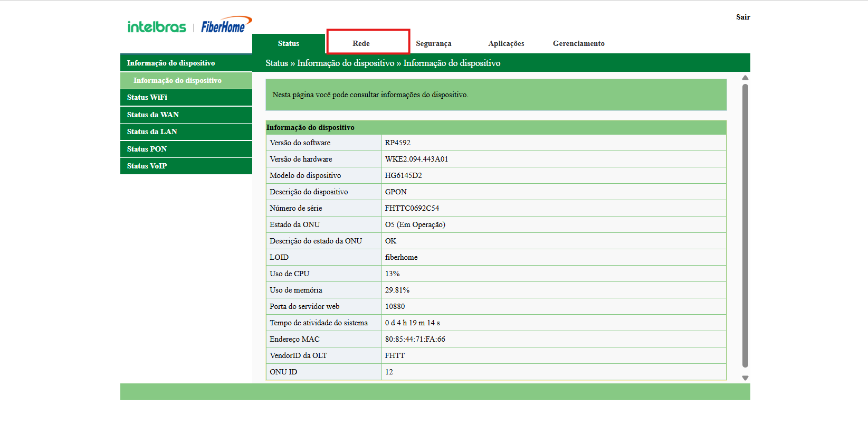Image resolution: width=868 pixels, height=442 pixels.
Task: Open the Status tab
Action: 288,43
